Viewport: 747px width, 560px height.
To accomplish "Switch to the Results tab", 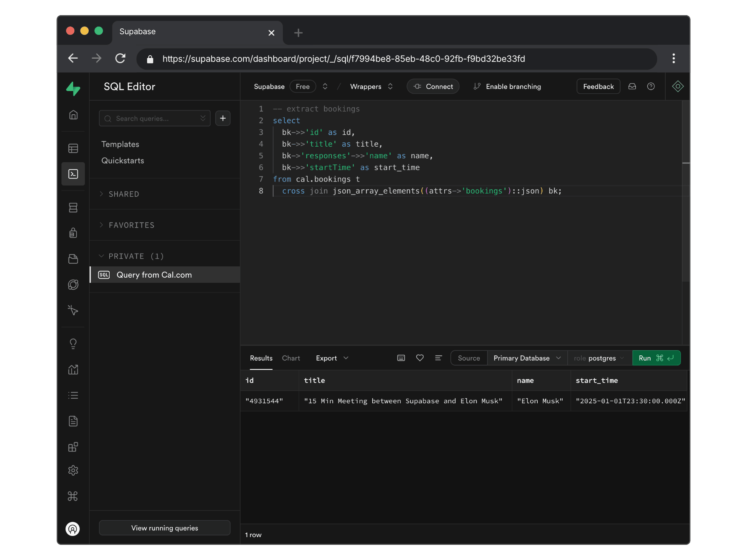I will pyautogui.click(x=261, y=358).
